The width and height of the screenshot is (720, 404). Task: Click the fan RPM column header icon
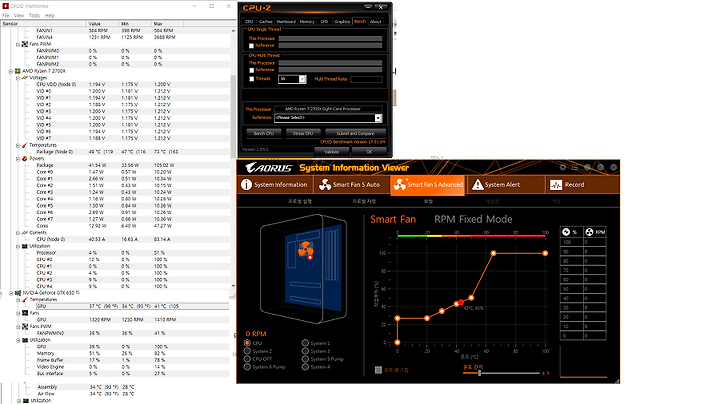click(589, 232)
